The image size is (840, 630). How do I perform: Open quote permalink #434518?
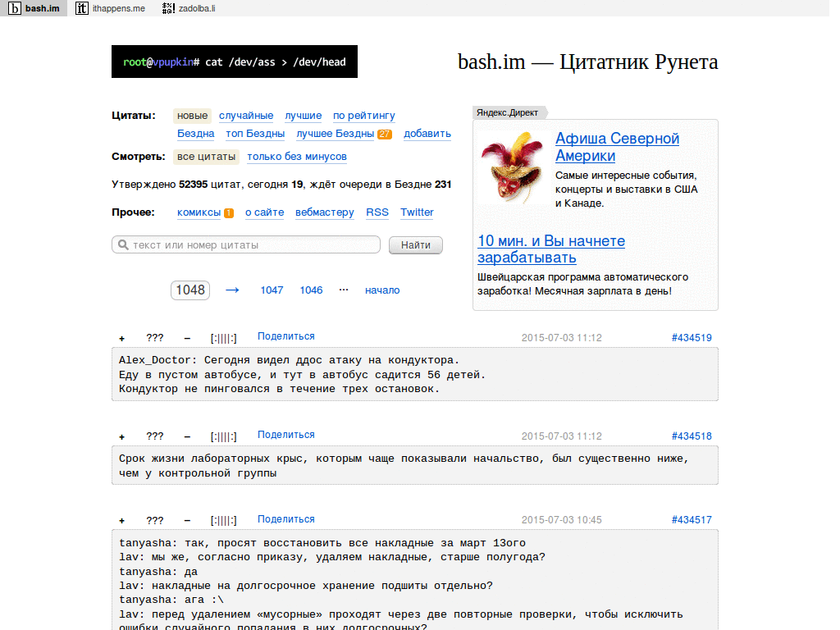692,436
